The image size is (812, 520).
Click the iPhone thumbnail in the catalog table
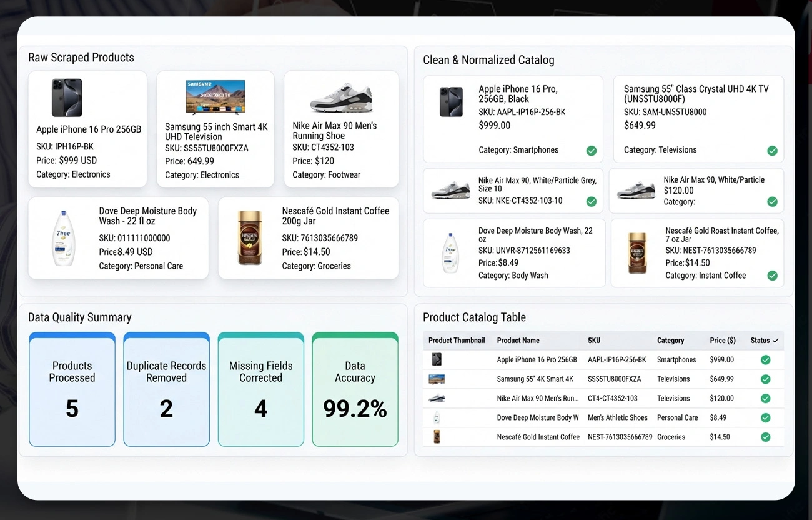[x=437, y=359]
